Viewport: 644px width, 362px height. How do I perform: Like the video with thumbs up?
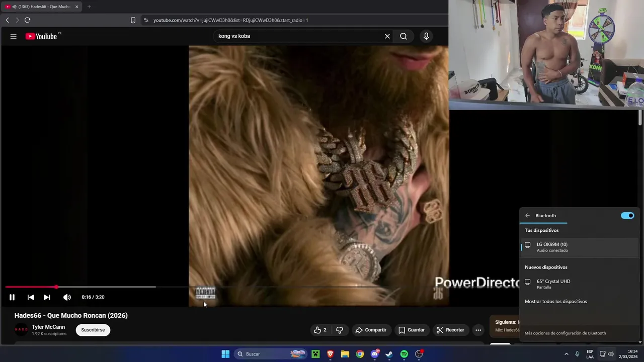(320, 330)
